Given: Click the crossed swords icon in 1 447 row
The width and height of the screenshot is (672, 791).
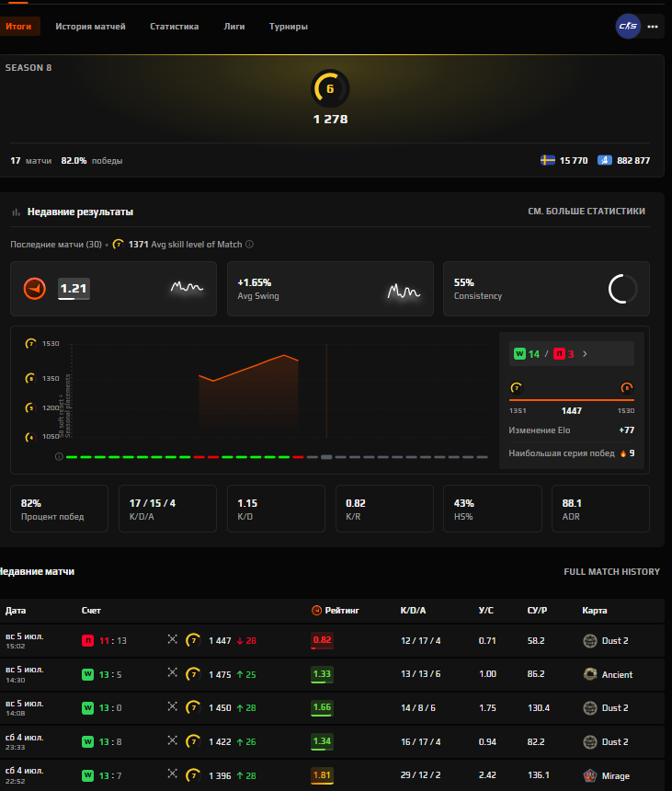Looking at the screenshot, I should 173,639.
